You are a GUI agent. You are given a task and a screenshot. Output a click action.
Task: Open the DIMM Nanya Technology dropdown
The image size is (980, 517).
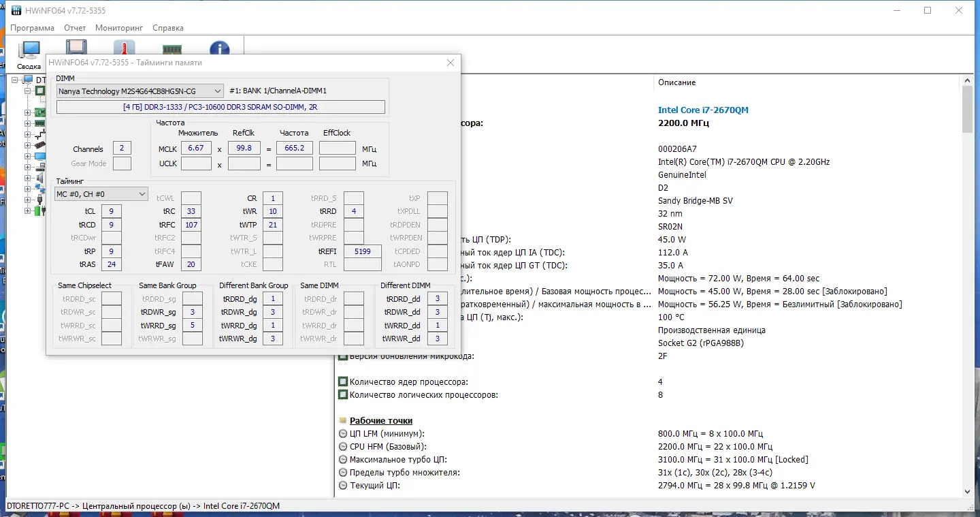click(x=140, y=91)
